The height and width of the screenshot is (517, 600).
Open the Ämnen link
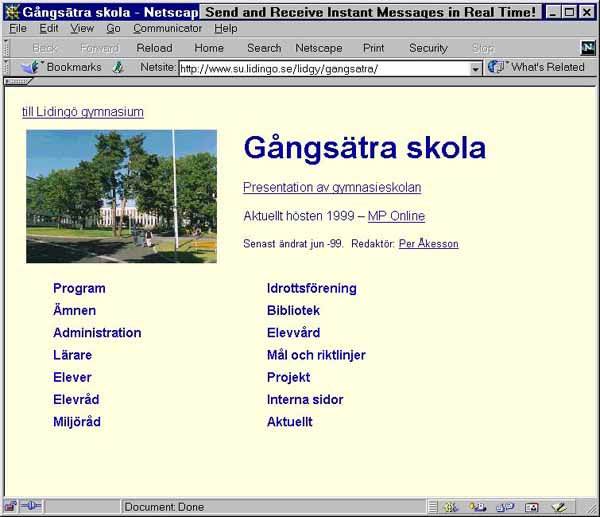pos(75,310)
